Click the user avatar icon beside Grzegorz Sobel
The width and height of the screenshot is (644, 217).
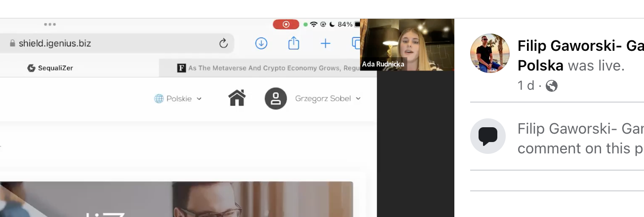pos(276,98)
